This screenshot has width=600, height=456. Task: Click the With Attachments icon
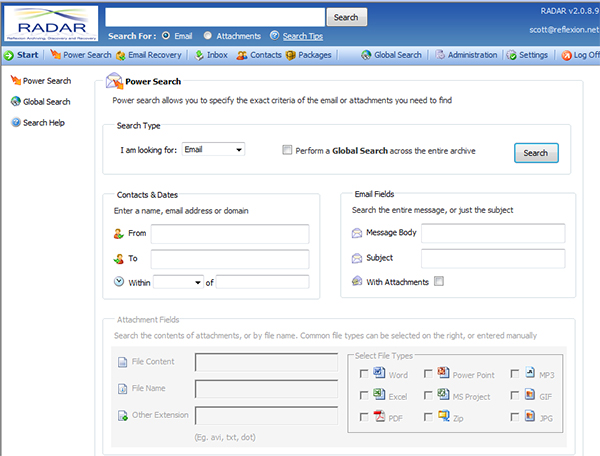pyautogui.click(x=357, y=281)
